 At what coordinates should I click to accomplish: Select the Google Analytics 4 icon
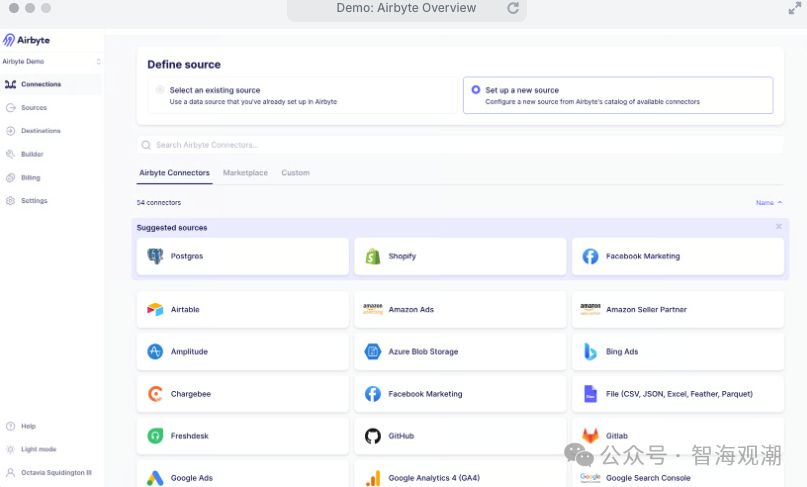(x=373, y=478)
